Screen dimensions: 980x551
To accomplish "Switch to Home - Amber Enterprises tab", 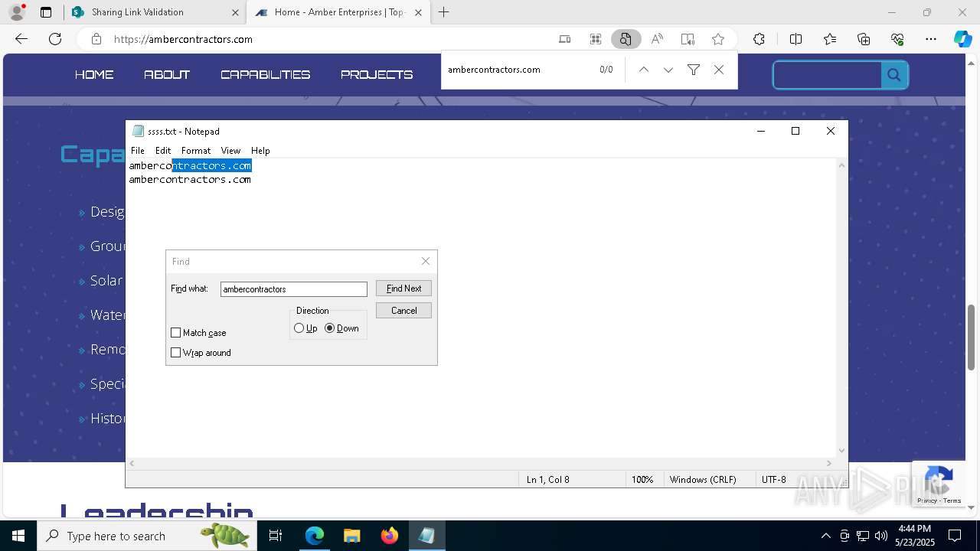I will pyautogui.click(x=340, y=12).
